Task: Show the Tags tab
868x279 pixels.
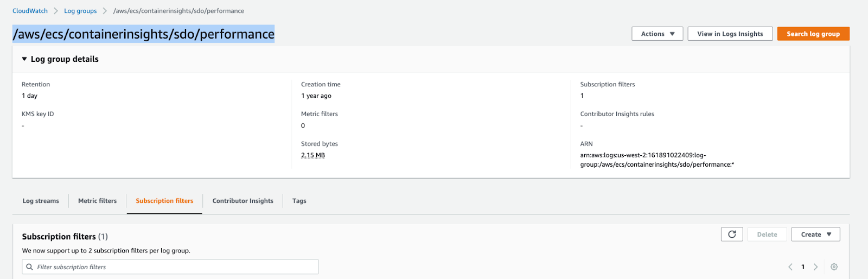Action: (299, 201)
